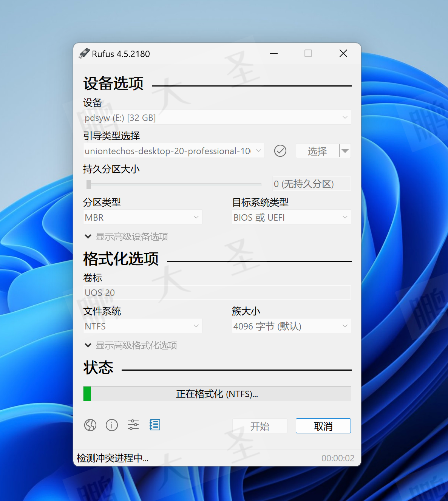Image resolution: width=448 pixels, height=501 pixels.
Task: Expand 显示高级设备选项
Action: point(127,237)
